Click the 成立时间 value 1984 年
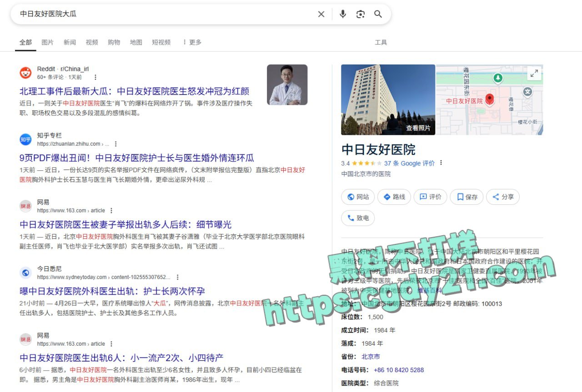Screen dimensions: 582x392 coord(385,330)
